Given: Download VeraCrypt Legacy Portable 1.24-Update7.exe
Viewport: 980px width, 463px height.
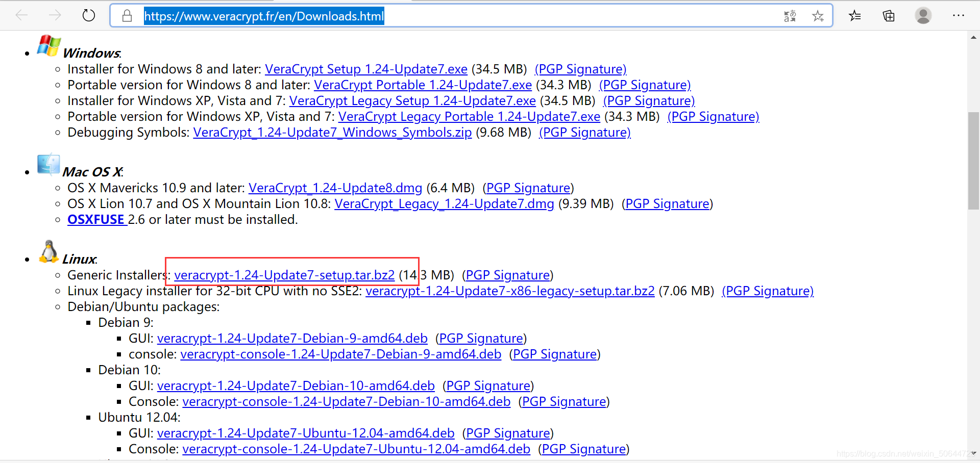Looking at the screenshot, I should (x=469, y=117).
